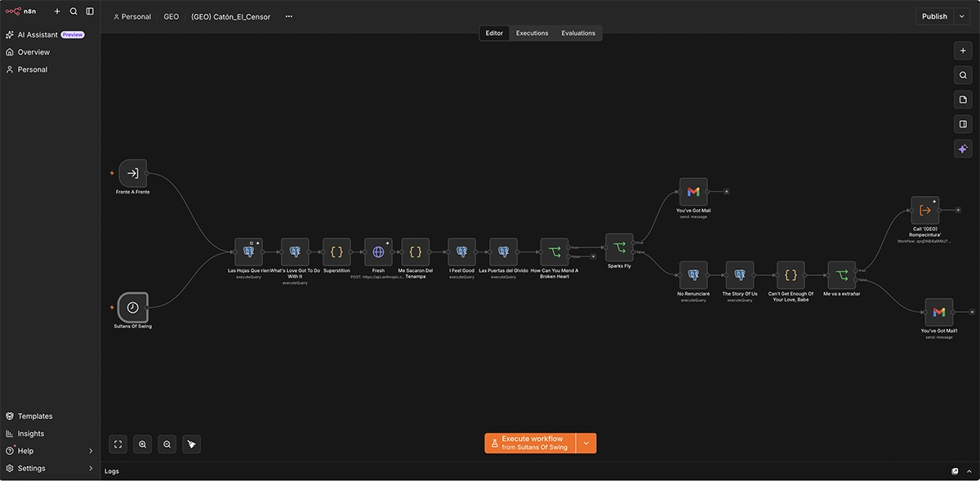The width and height of the screenshot is (980, 481).
Task: Click the How Can You Mend A Broken Heart node
Action: 555,252
